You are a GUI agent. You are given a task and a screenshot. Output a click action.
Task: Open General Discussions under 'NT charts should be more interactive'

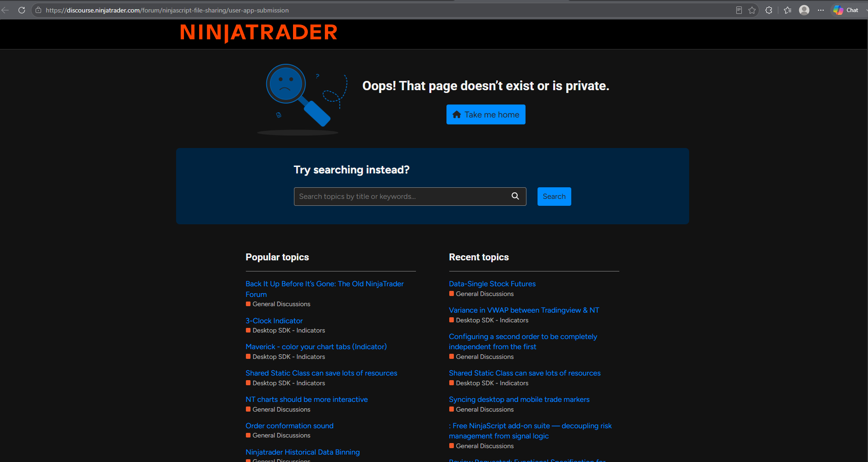(x=278, y=410)
